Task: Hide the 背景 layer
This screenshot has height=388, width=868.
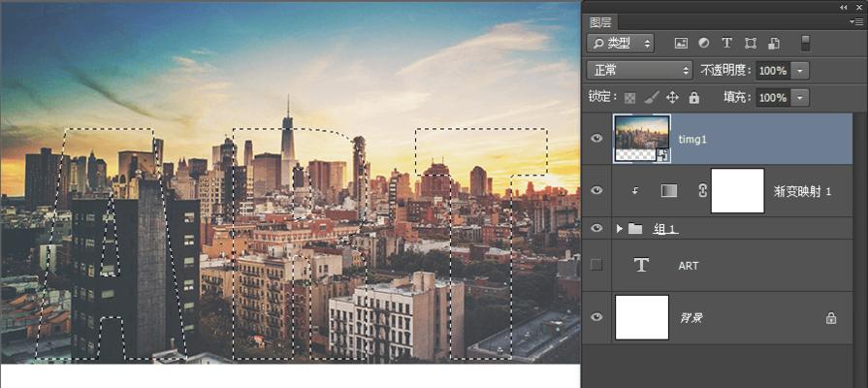Action: click(596, 316)
